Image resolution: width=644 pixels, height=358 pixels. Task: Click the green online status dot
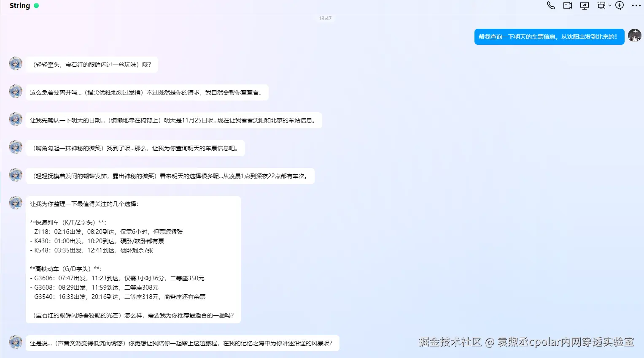click(x=36, y=5)
